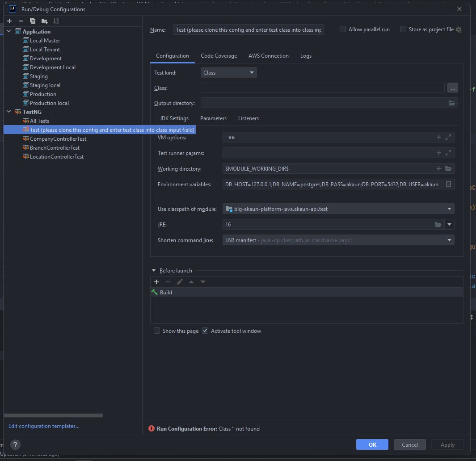The height and width of the screenshot is (461, 476).
Task: Click folder icon in Output directory field
Action: 452,103
